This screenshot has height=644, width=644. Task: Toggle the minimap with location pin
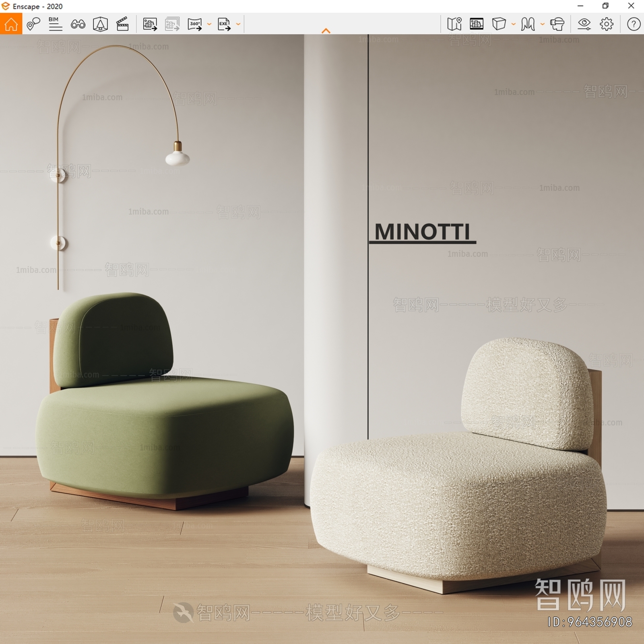click(x=454, y=24)
